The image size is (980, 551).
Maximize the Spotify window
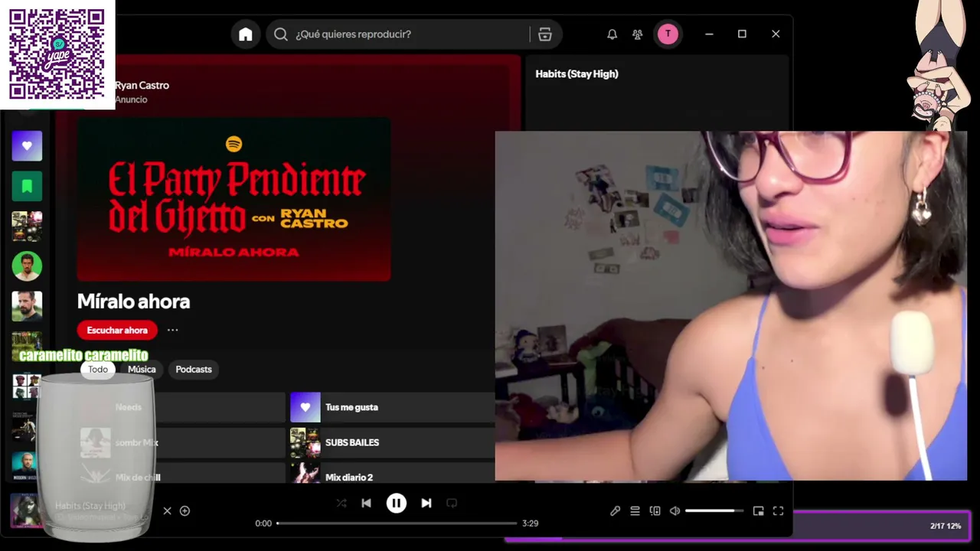tap(742, 34)
